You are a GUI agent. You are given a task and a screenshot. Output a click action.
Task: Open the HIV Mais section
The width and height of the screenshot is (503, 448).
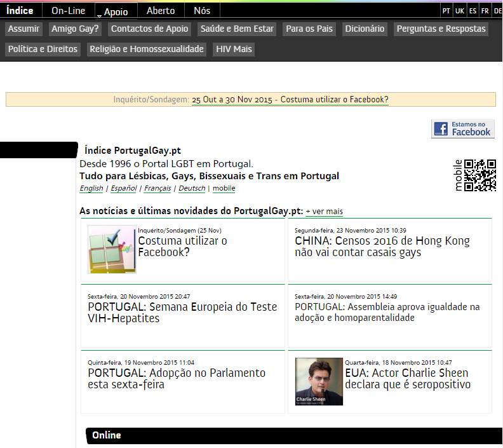pos(234,49)
